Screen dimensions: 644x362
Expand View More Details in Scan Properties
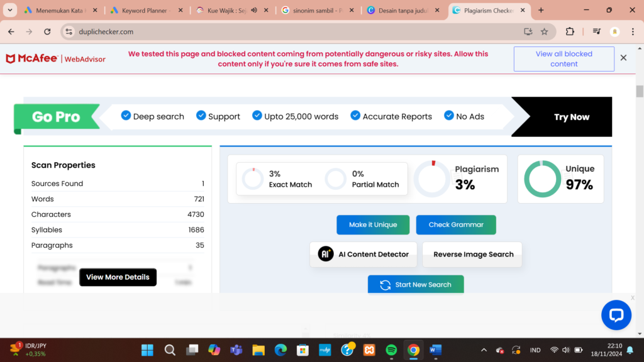[x=118, y=277]
